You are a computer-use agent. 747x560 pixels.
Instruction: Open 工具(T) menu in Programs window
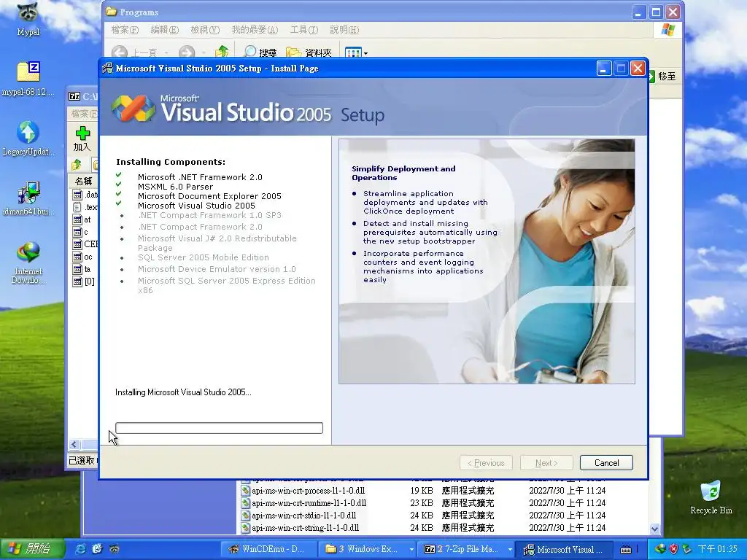pyautogui.click(x=304, y=30)
